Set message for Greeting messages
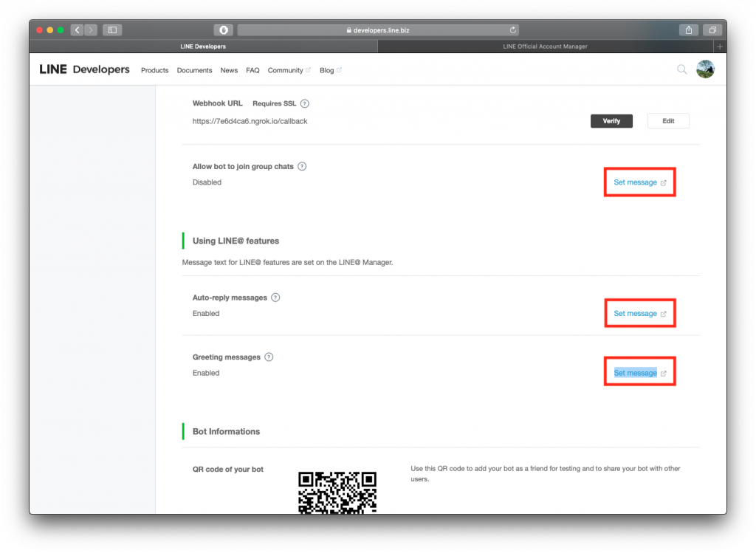Screen dimensions: 756x553 click(640, 373)
